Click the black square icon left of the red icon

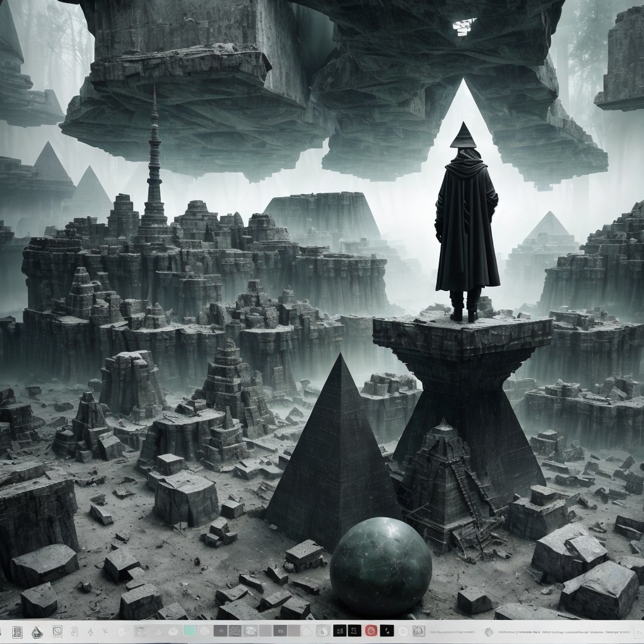tap(354, 631)
